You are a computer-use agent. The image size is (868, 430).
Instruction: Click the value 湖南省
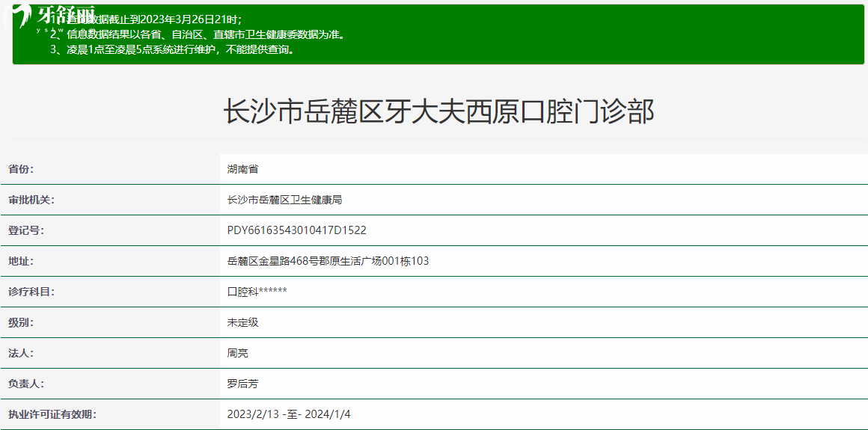point(242,169)
